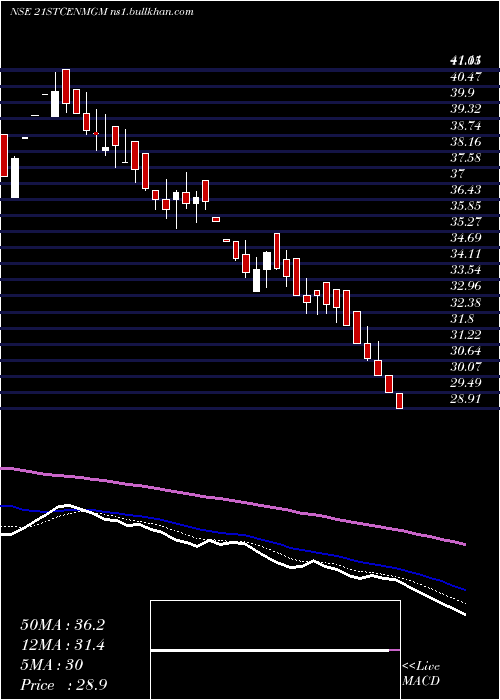This screenshot has height=700, width=500.
Task: Select the 38.16 price axis label
Action: [x=466, y=142]
